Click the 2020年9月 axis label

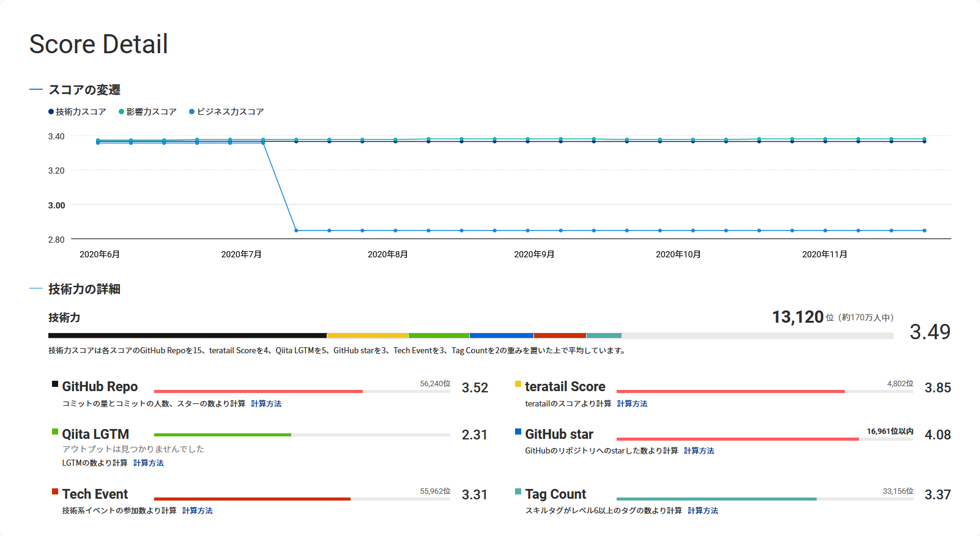[x=534, y=254]
